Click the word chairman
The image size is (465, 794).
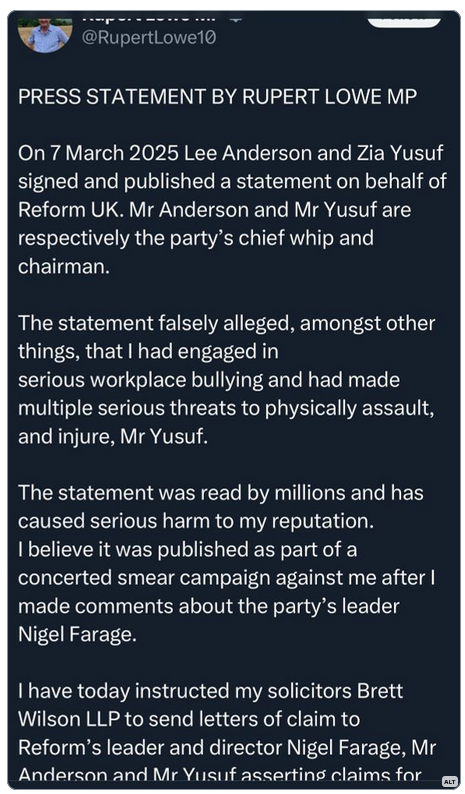pyautogui.click(x=64, y=266)
